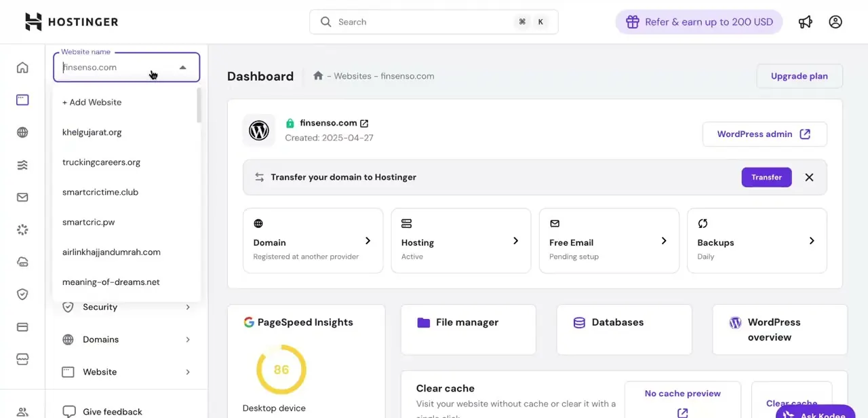The image size is (868, 418).
Task: Open the shield security sidebar icon
Action: pos(22,294)
